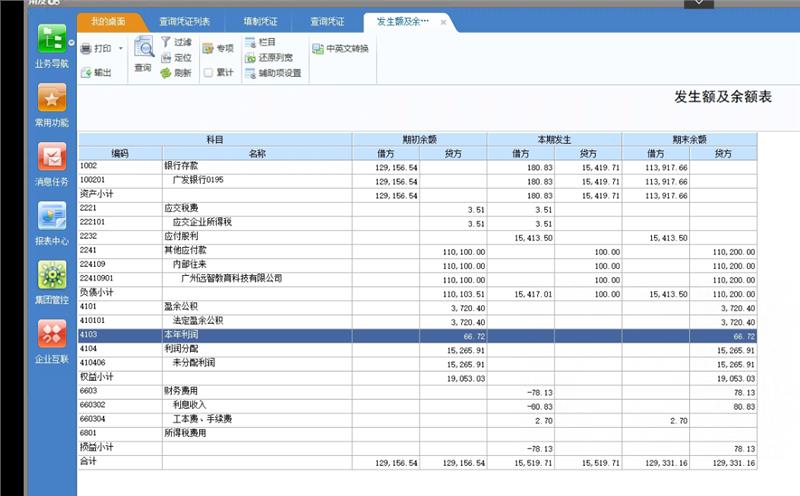Click the 中英文转换 button
Screen dimensions: 800x496
tap(341, 48)
